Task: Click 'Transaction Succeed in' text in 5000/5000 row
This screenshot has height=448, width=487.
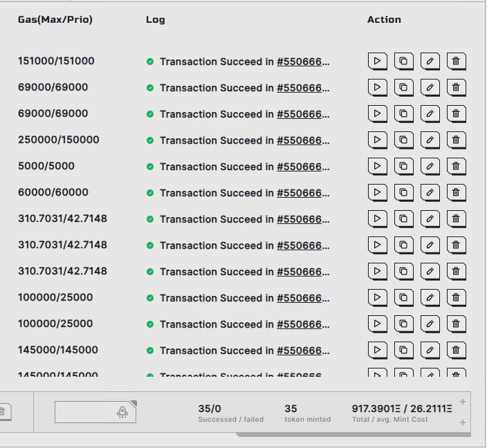Action: [217, 167]
